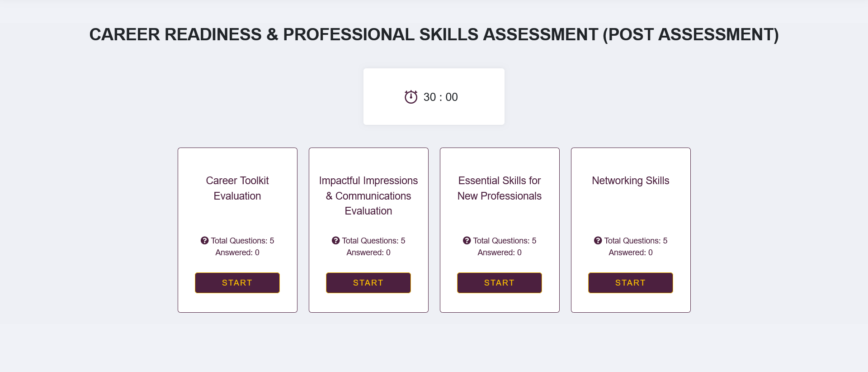The image size is (868, 372).
Task: Start Impactful Impressions & Communications Evaluation
Action: click(368, 283)
